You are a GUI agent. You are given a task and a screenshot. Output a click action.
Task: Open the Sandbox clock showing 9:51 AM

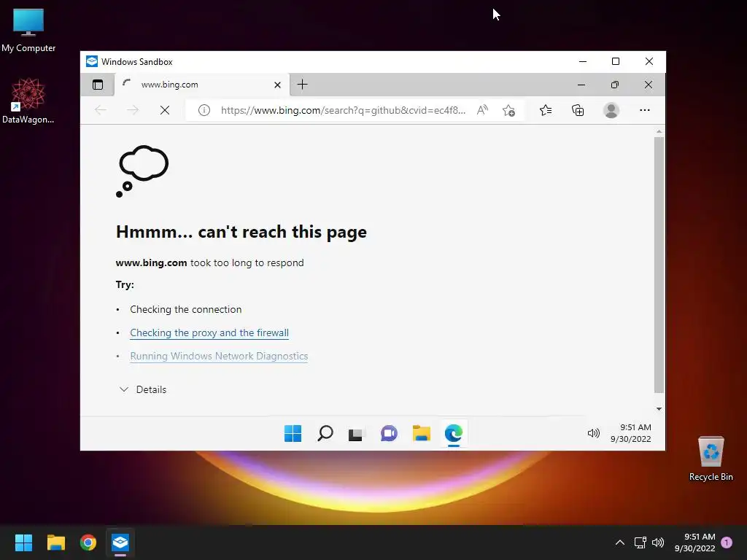(x=631, y=433)
